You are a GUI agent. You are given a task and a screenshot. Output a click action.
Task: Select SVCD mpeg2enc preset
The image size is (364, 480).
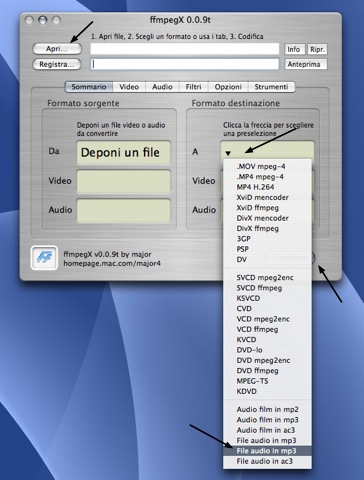click(x=267, y=277)
